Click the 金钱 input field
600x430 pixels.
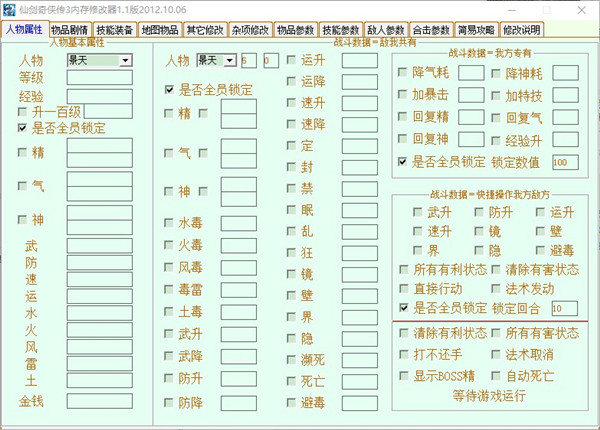99,401
